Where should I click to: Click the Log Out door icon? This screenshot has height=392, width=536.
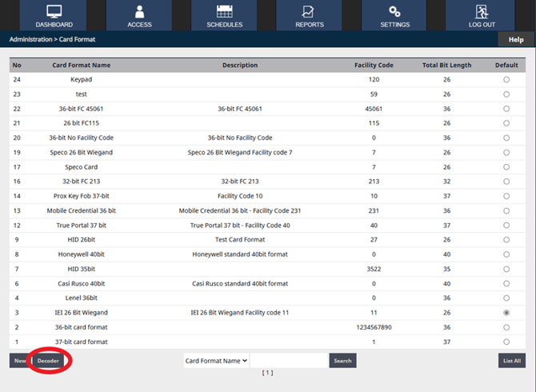pos(482,11)
